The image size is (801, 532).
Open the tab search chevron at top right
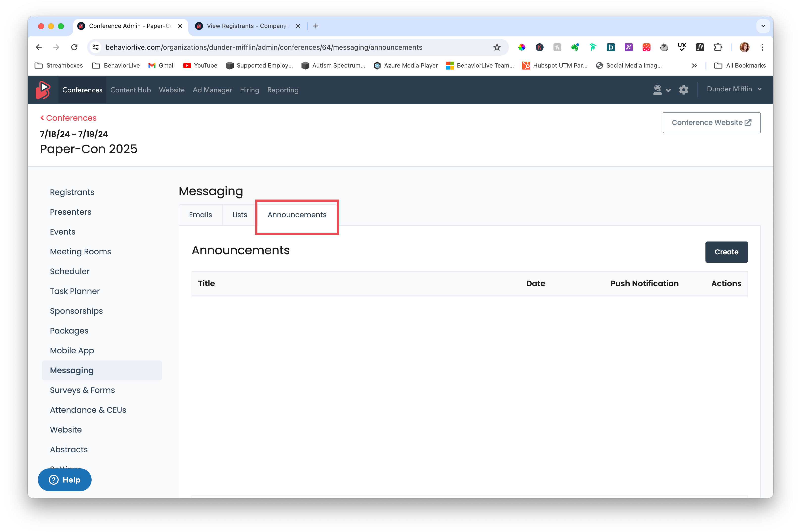click(x=763, y=26)
